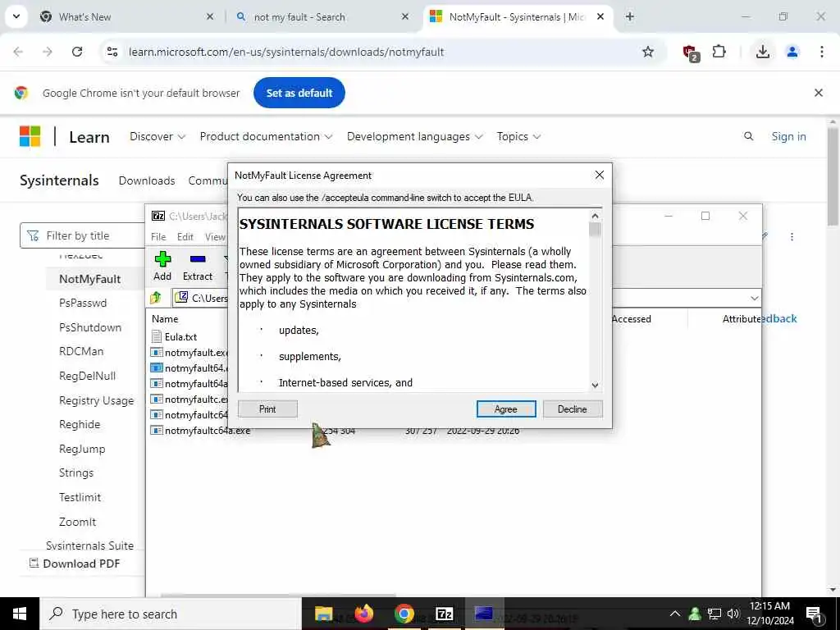Select RDCMan in the sidebar
Screen dimensions: 840x630
[x=81, y=351]
